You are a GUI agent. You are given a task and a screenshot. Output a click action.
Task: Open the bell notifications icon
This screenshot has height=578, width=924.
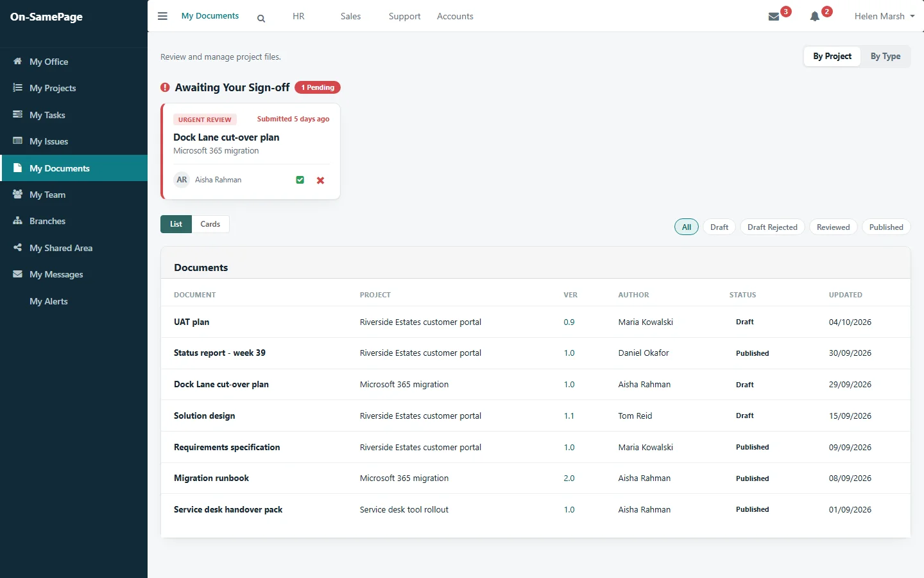coord(815,17)
